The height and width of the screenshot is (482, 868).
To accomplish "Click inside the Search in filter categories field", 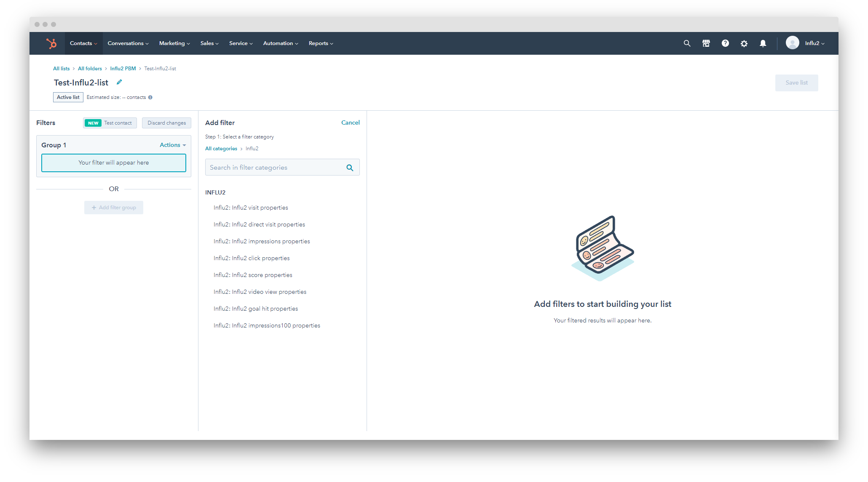I will click(x=270, y=167).
